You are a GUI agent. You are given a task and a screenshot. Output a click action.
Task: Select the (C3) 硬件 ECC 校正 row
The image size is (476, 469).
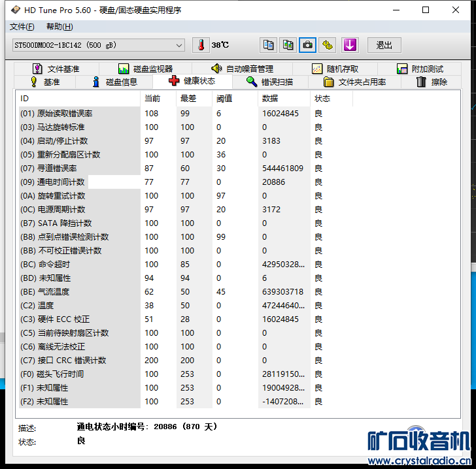(x=186, y=319)
